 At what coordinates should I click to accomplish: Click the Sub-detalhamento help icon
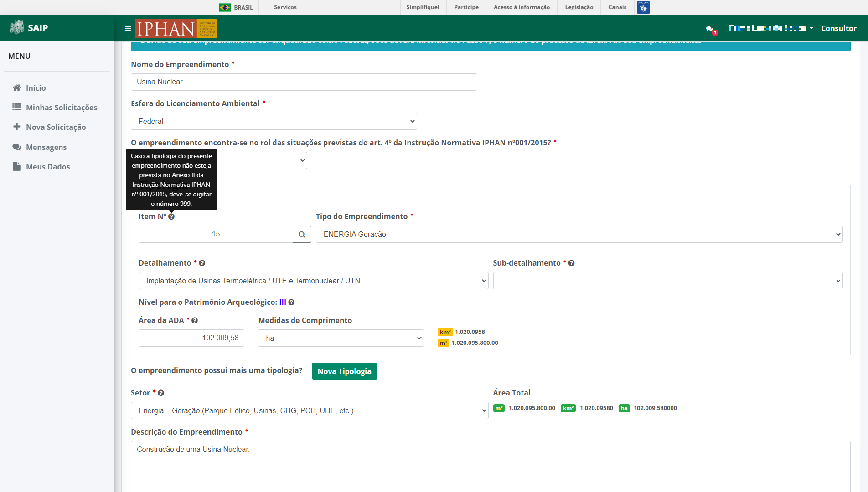[x=571, y=263]
